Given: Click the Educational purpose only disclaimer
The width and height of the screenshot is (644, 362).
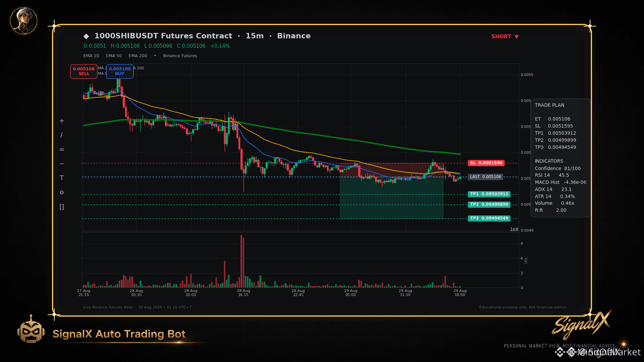Looking at the screenshot, I should tap(523, 307).
